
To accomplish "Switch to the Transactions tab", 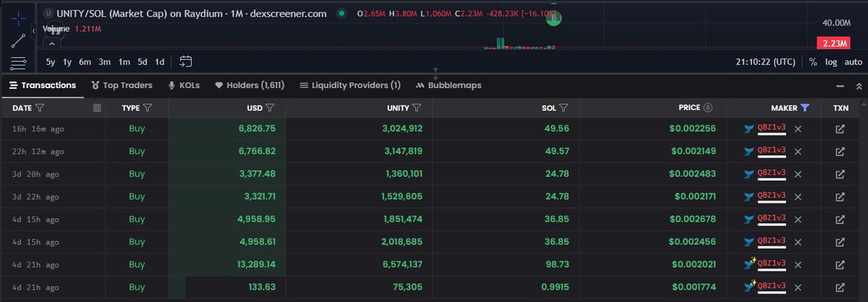I will pos(43,85).
